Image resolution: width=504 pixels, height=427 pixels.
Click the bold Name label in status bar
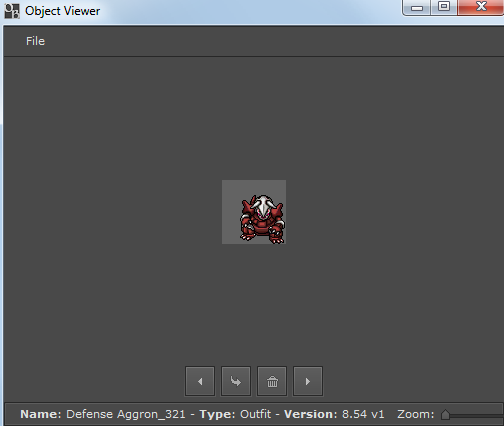click(x=41, y=414)
